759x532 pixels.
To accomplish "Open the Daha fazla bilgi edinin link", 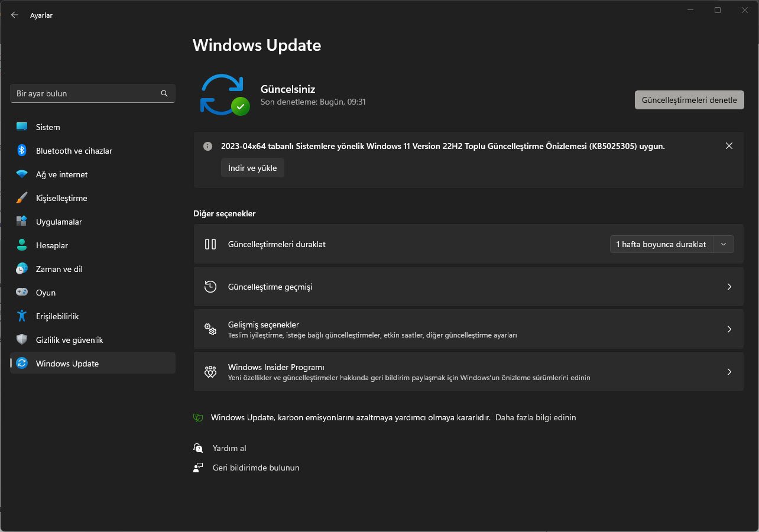I will pos(535,417).
